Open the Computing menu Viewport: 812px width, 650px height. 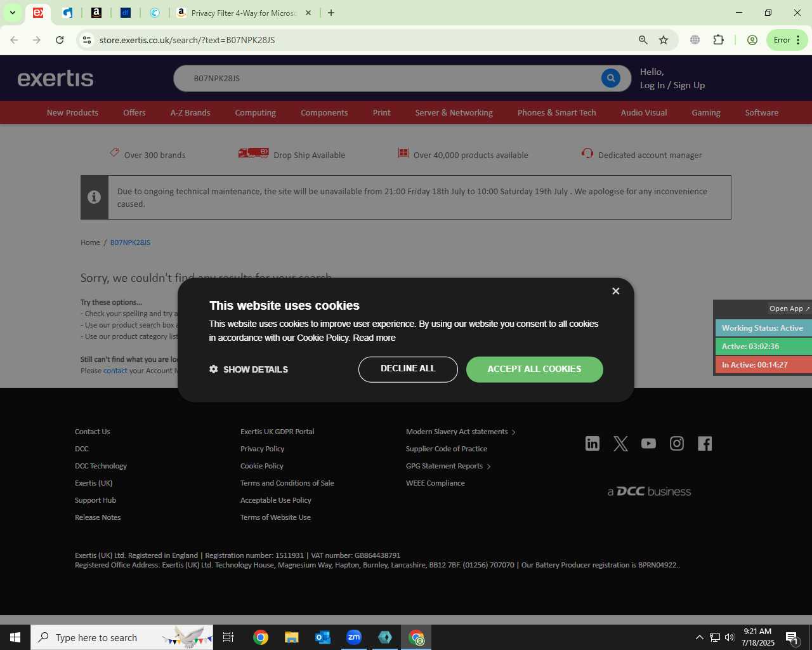255,112
